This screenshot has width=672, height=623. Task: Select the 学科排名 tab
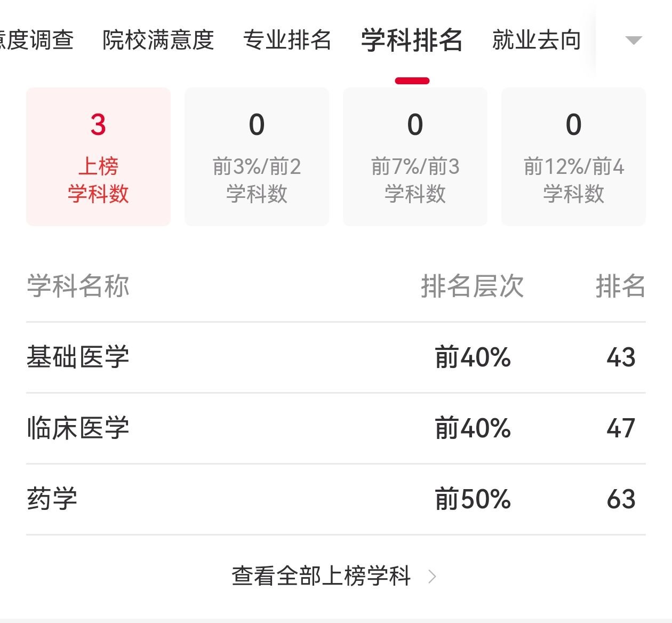coord(412,41)
